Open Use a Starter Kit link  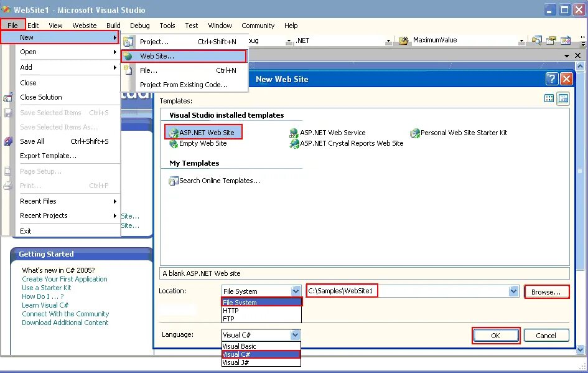point(47,288)
